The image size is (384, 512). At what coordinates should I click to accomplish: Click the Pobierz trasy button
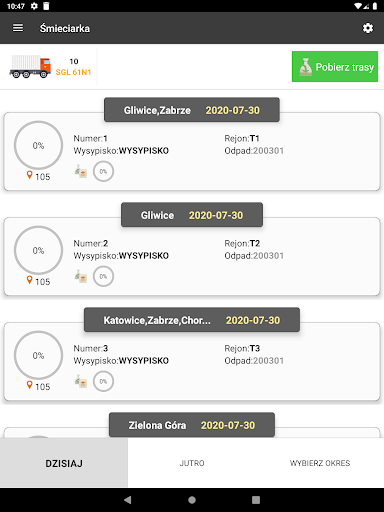[x=335, y=66]
